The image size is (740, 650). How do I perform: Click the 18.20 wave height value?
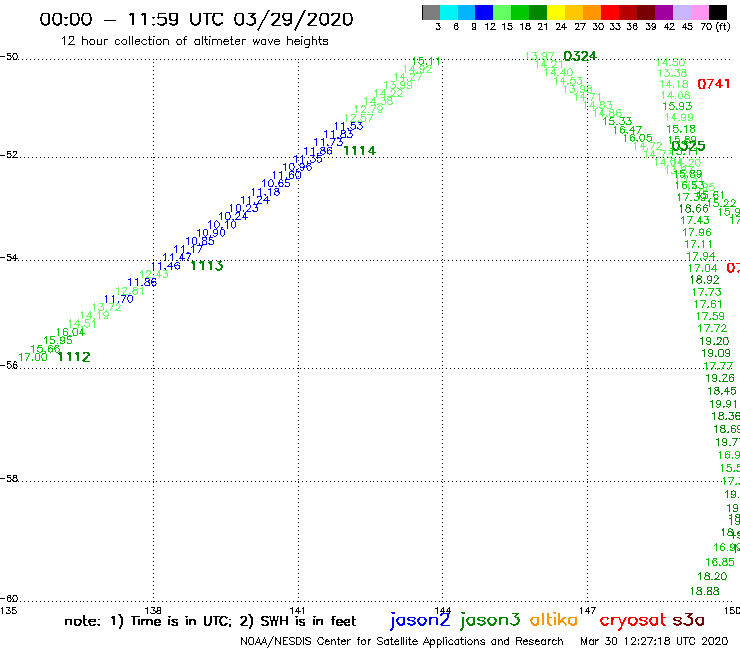[712, 576]
